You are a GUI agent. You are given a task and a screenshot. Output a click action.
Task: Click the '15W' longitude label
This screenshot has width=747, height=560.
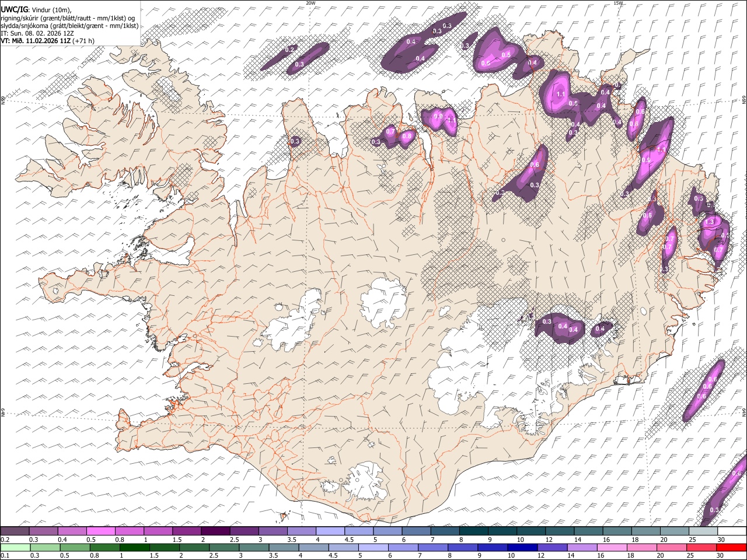coord(619,3)
